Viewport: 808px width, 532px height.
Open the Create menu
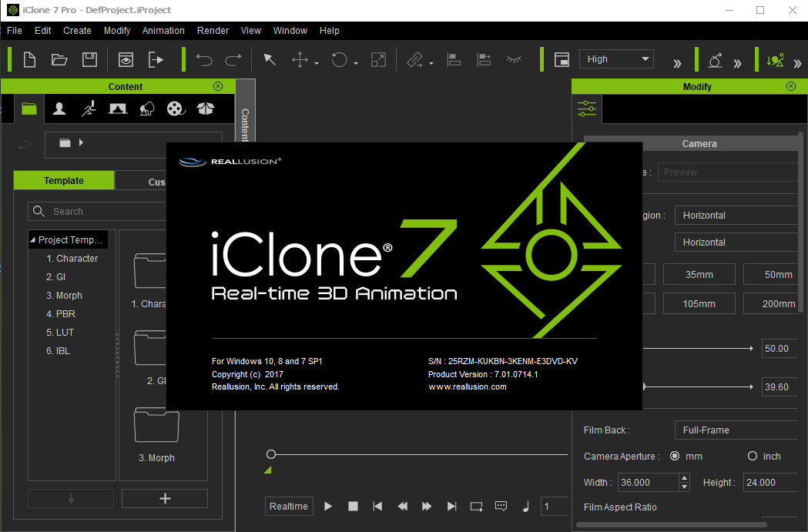pyautogui.click(x=77, y=30)
